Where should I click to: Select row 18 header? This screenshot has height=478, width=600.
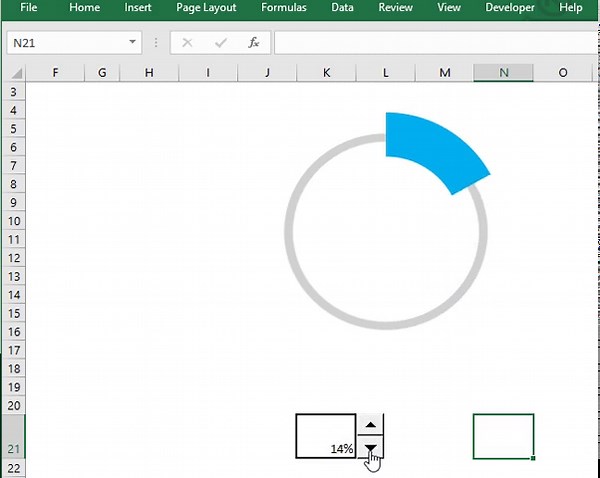click(14, 369)
